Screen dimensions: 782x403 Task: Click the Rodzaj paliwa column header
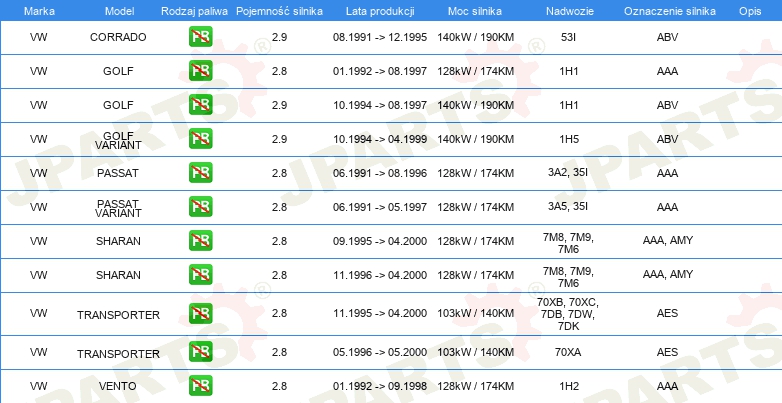tap(194, 11)
